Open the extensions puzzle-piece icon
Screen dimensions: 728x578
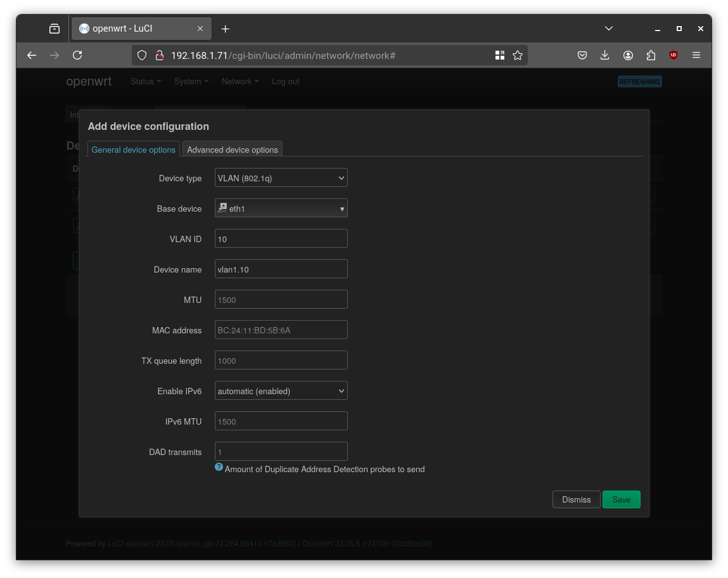[x=651, y=55]
